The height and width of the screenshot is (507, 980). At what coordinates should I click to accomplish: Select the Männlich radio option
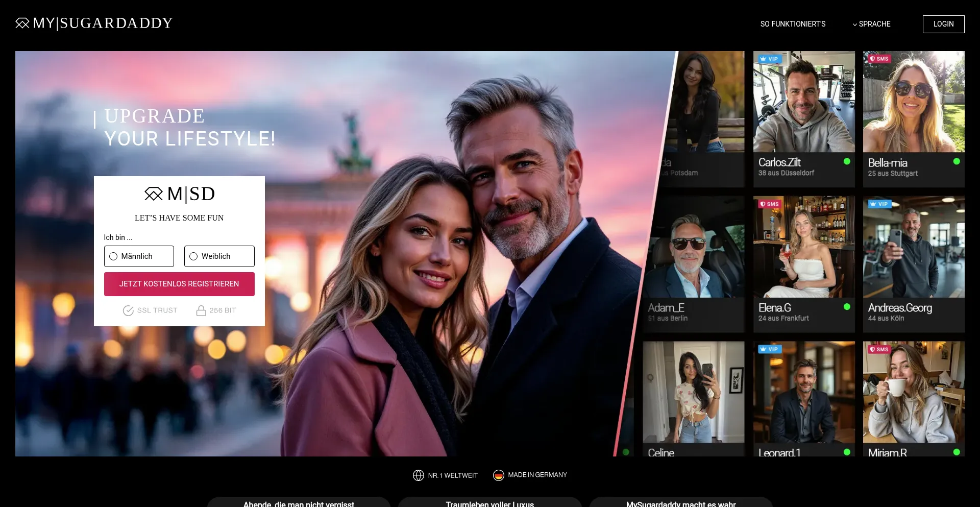[114, 256]
